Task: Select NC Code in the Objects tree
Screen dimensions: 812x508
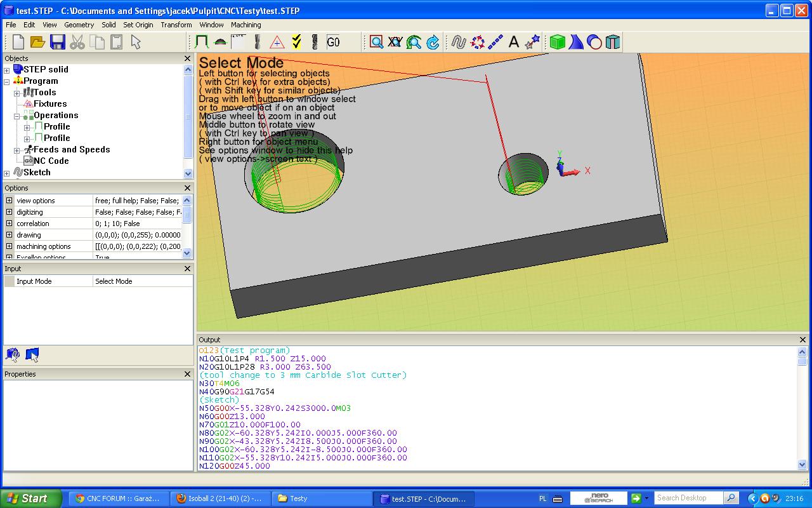Action: [51, 161]
